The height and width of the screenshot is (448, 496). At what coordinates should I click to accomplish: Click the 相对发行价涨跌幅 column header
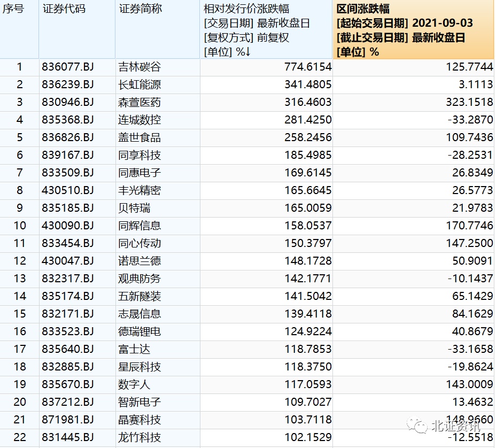[246, 9]
